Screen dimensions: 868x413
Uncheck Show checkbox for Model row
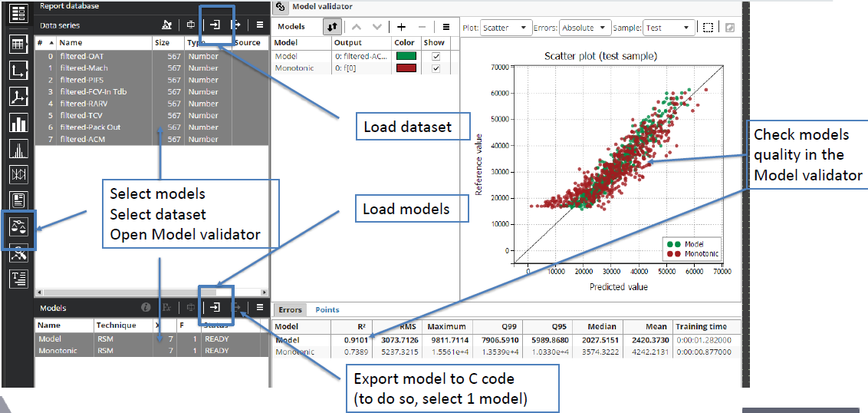point(436,57)
